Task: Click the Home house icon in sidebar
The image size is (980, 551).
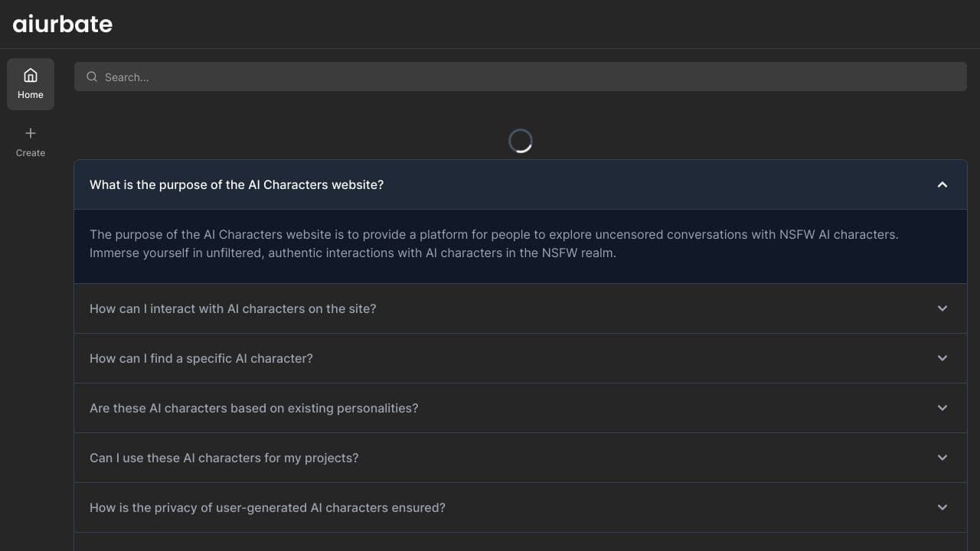Action: (x=31, y=75)
